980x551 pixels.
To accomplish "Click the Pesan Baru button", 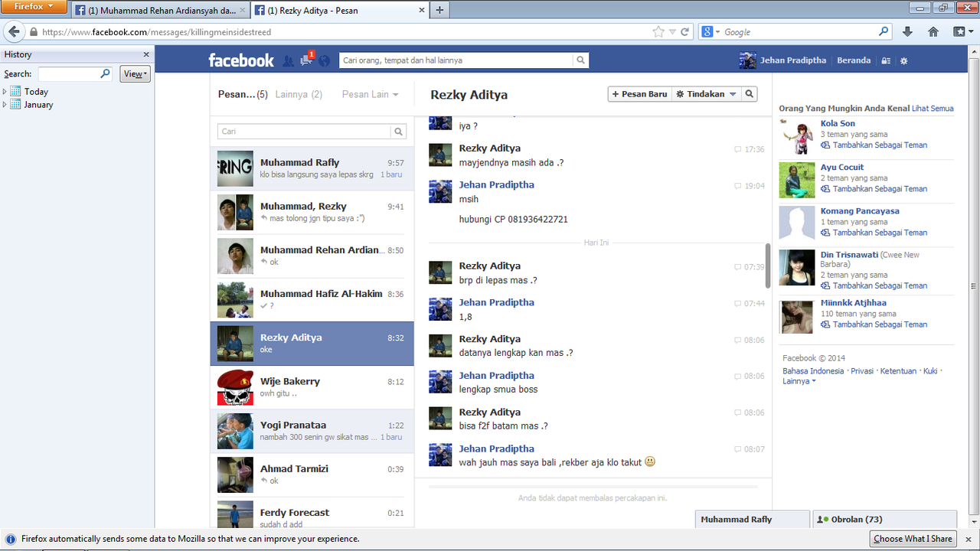I will coord(640,94).
